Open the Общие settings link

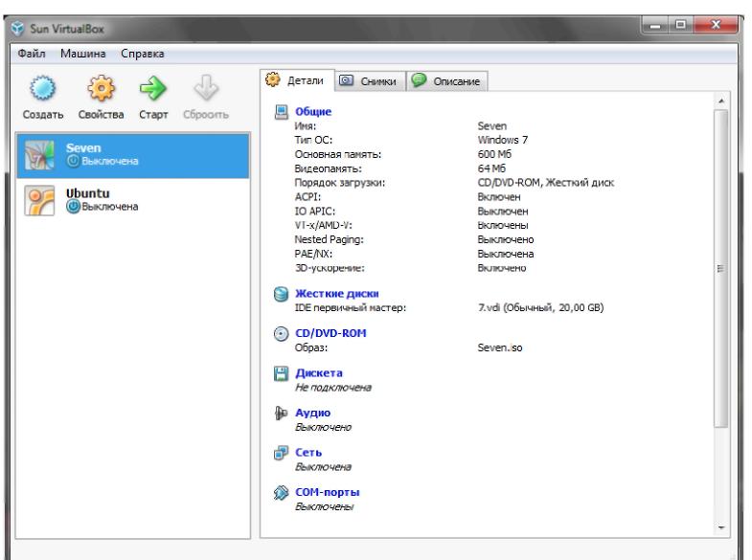pyautogui.click(x=313, y=112)
